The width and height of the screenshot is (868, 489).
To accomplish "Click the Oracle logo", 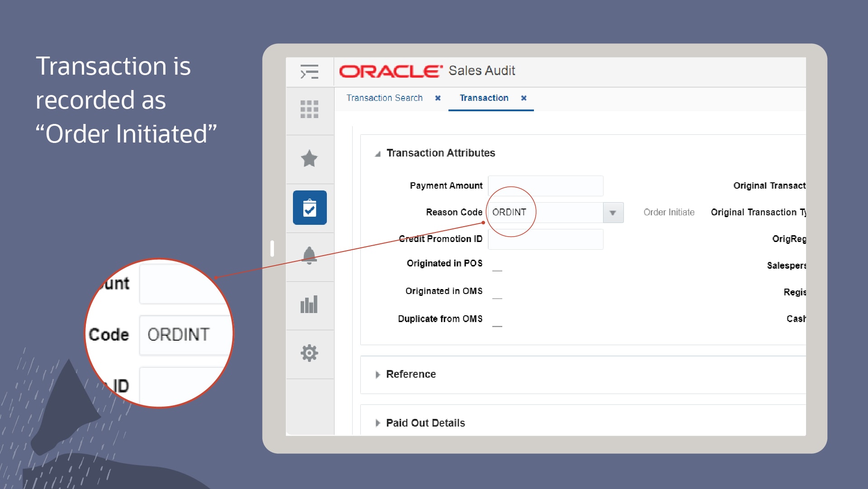I will pos(391,71).
